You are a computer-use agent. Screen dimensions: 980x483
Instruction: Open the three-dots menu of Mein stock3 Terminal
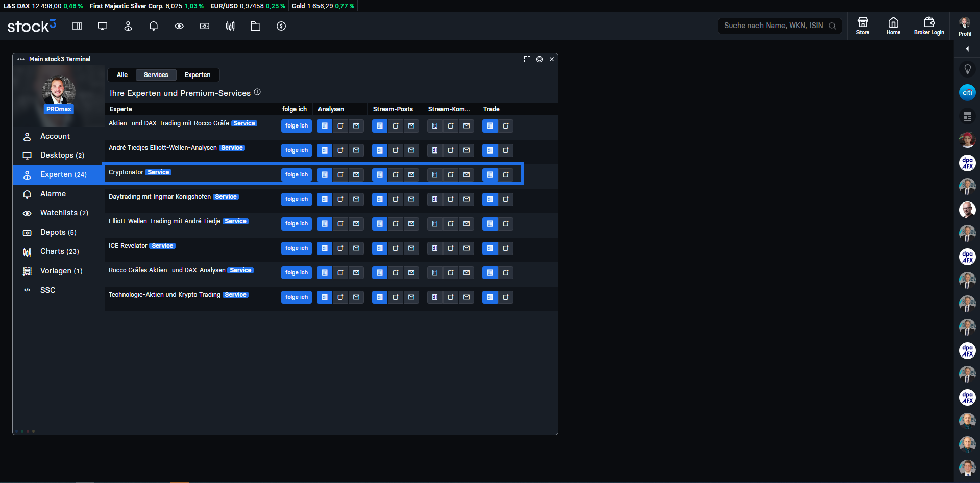tap(21, 59)
